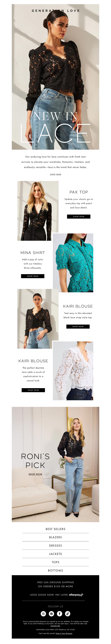Click Shop Now under Roni's Pick
Image resolution: width=111 pixels, height=644 pixels.
click(35, 474)
